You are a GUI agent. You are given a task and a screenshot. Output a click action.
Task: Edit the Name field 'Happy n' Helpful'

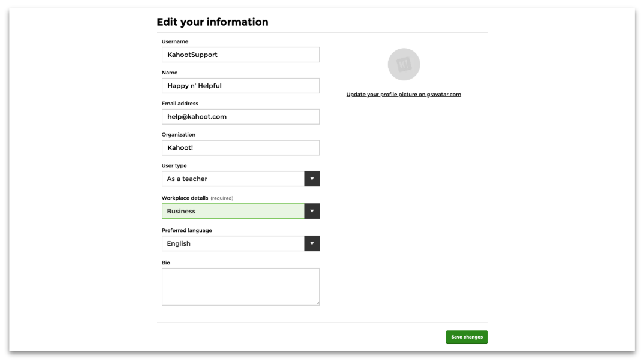[240, 86]
